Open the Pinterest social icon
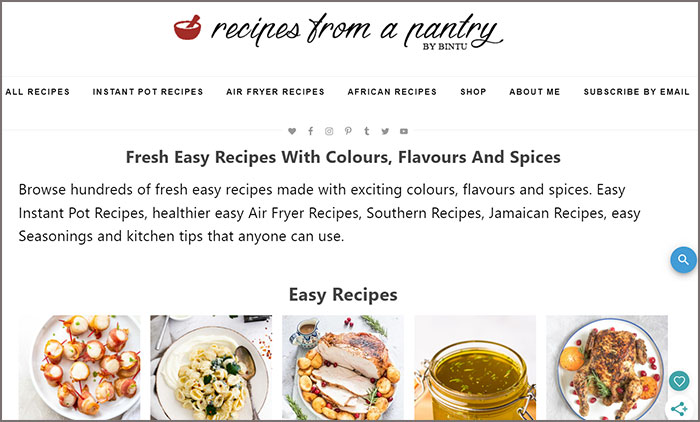This screenshot has width=700, height=422. (x=348, y=131)
